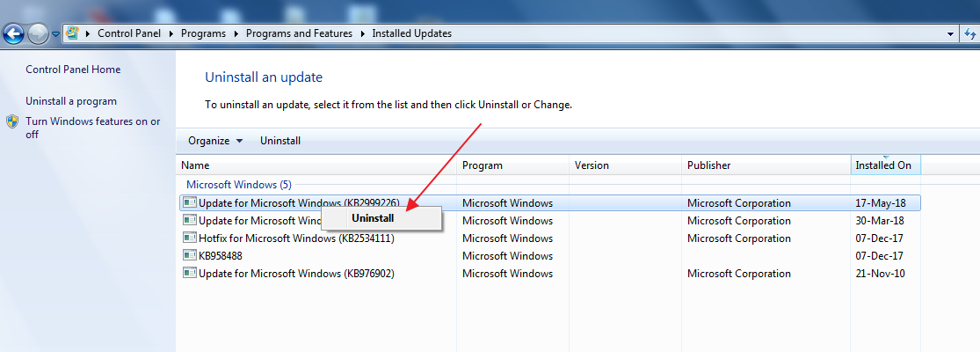The image size is (980, 352).
Task: Open the Uninstall a program link
Action: (x=71, y=101)
